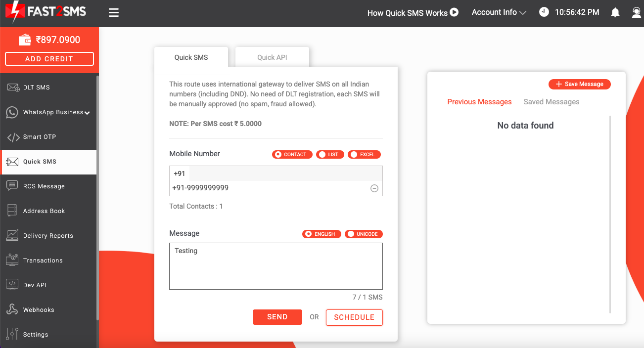Viewport: 644px width, 348px height.
Task: Click the Fast2SMS logo
Action: click(x=46, y=12)
